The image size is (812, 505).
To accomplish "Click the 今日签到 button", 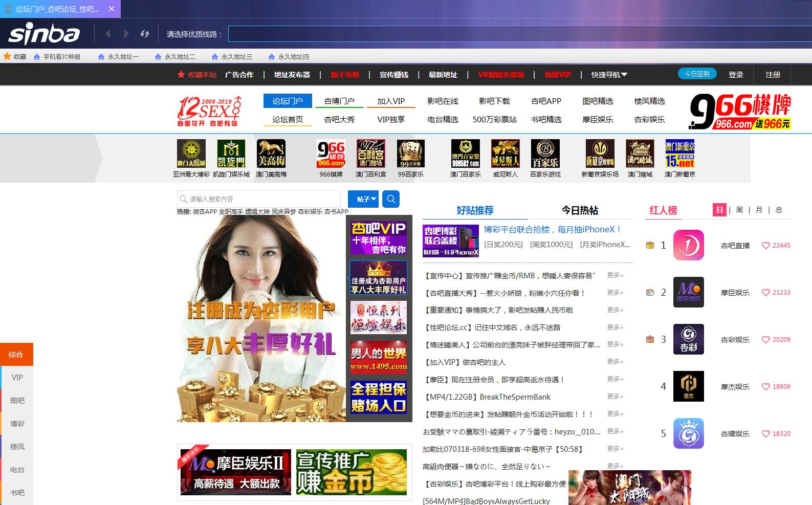I will click(697, 74).
